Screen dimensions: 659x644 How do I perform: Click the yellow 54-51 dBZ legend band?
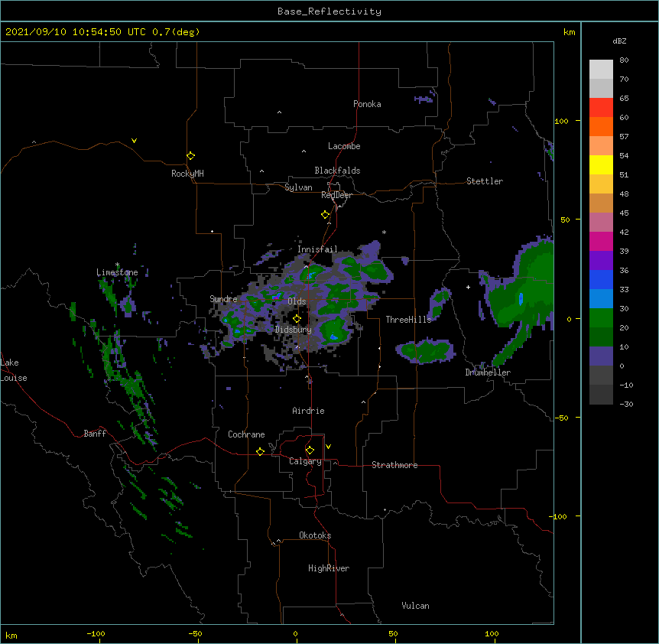[601, 164]
